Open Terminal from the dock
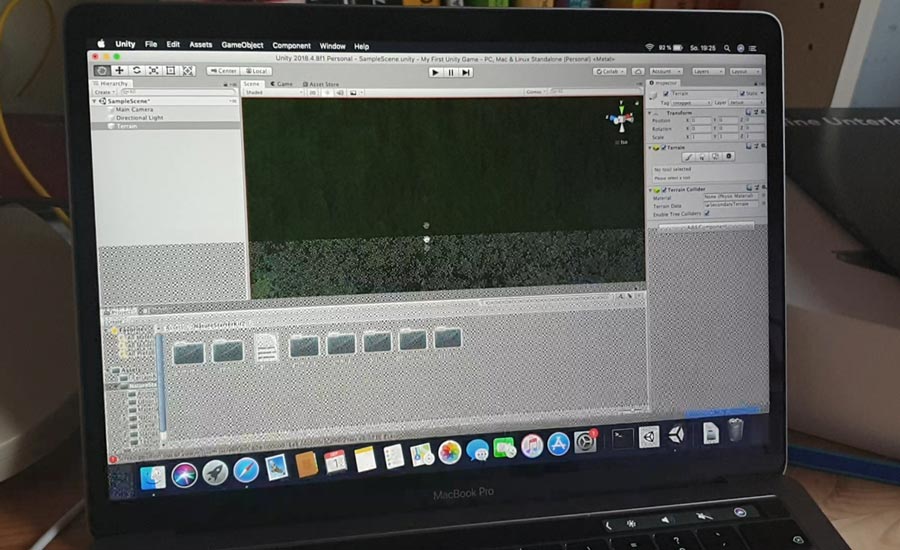 [622, 439]
